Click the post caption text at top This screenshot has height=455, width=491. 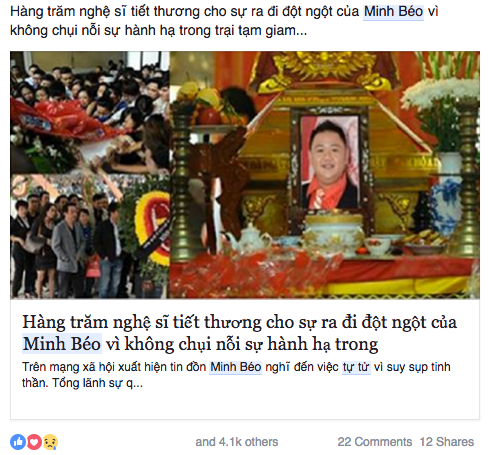(224, 21)
